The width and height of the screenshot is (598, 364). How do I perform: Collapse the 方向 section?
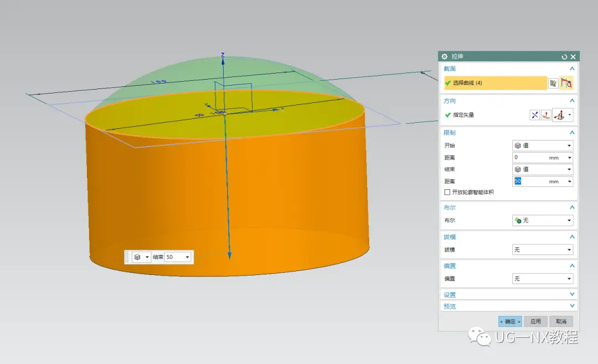coord(572,101)
